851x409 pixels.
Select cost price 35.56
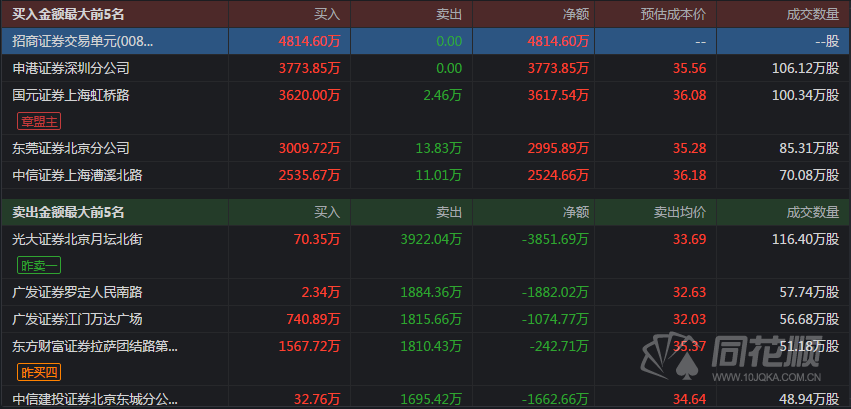(690, 68)
